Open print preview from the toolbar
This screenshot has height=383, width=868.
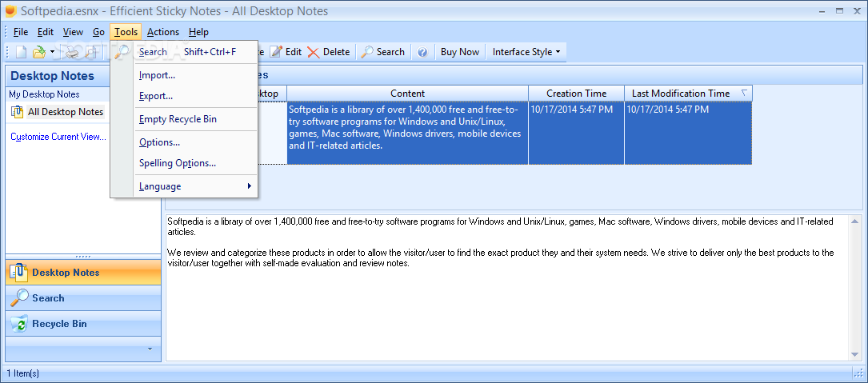click(90, 52)
